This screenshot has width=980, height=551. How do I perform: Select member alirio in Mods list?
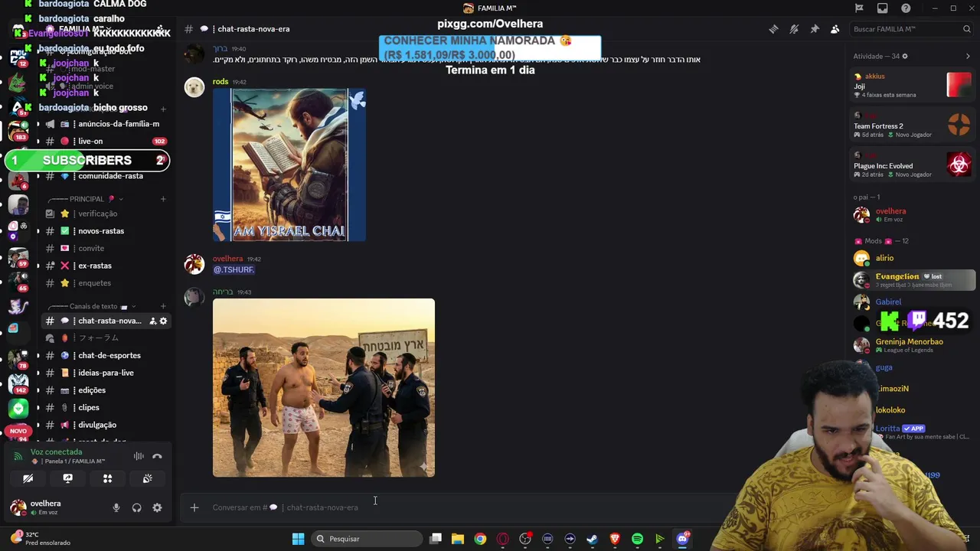click(913, 258)
